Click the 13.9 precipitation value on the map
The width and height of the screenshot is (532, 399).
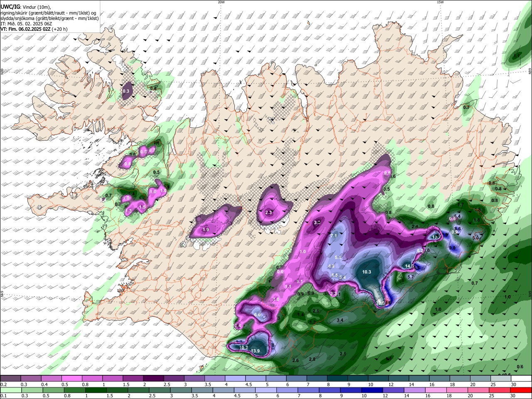255,351
